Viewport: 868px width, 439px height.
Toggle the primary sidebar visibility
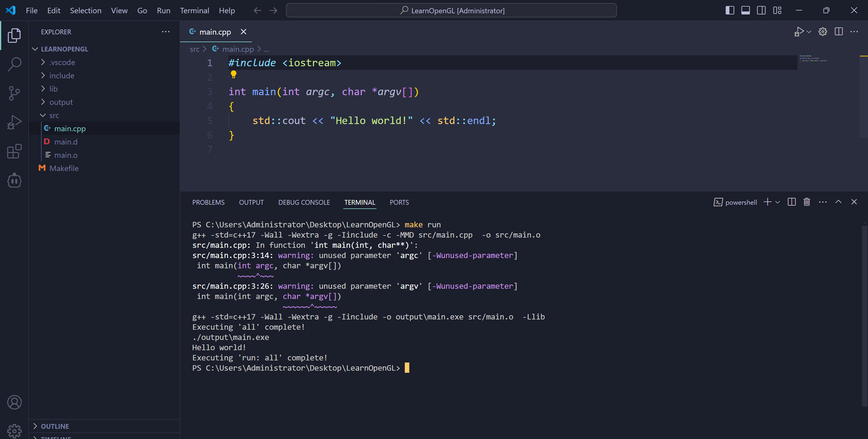[x=729, y=11]
